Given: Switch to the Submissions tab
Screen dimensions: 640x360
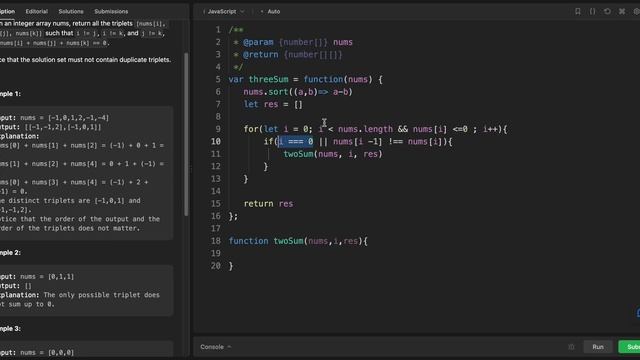Looking at the screenshot, I should (111, 11).
